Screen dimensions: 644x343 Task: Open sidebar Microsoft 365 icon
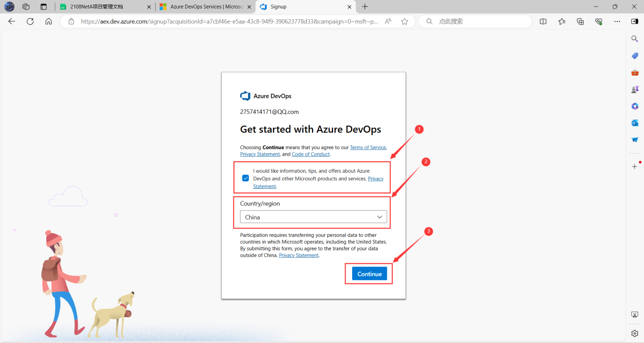coord(635,106)
